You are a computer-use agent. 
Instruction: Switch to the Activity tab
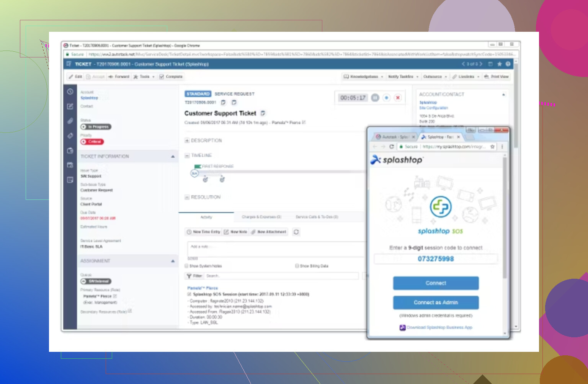(x=206, y=217)
